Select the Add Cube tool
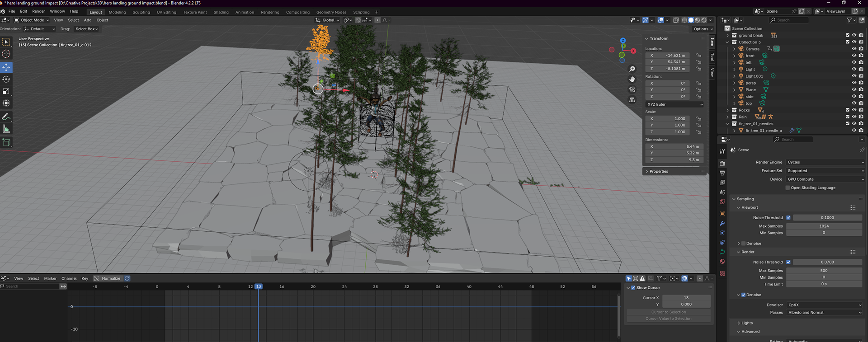The height and width of the screenshot is (342, 868). [6, 142]
